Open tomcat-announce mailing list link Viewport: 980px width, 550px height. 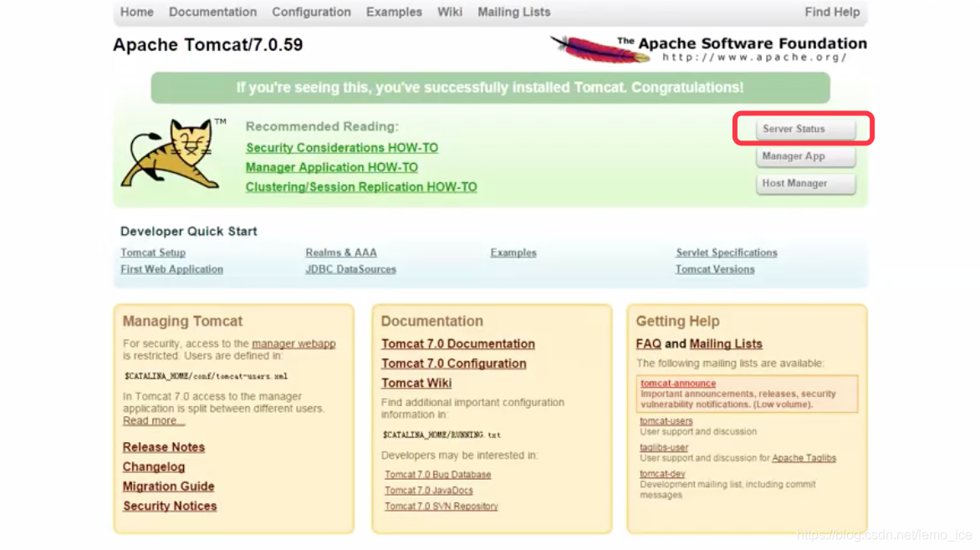point(678,383)
